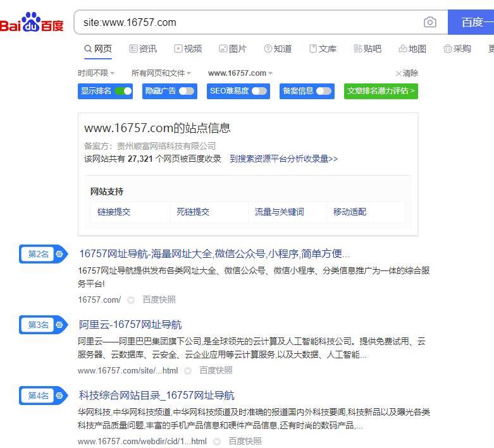Click the 第4名 rank badge

point(44,396)
